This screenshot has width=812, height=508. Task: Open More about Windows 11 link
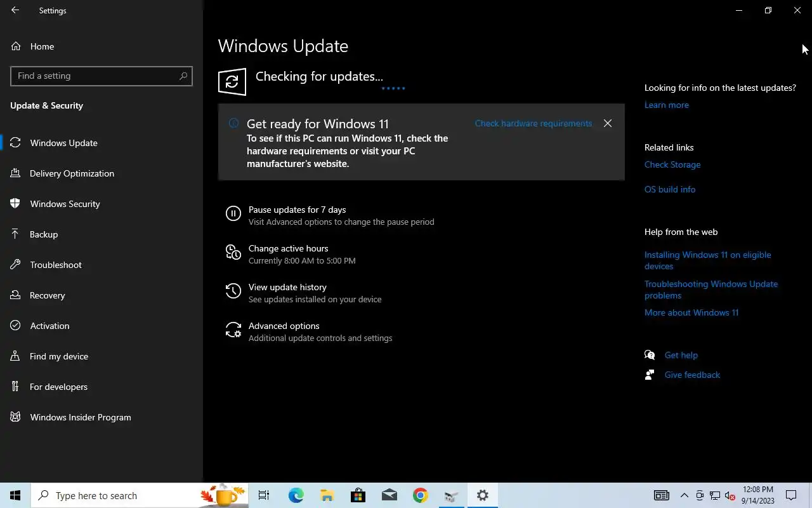tap(691, 312)
